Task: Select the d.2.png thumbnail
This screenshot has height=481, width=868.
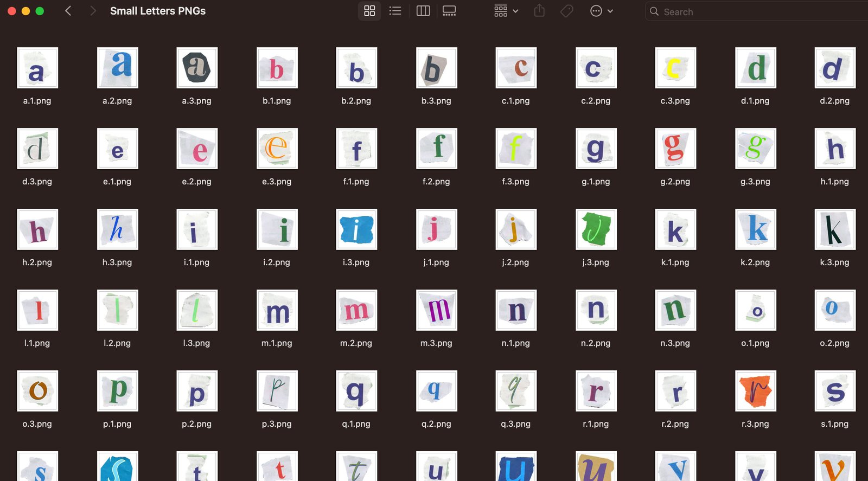Action: pos(835,68)
